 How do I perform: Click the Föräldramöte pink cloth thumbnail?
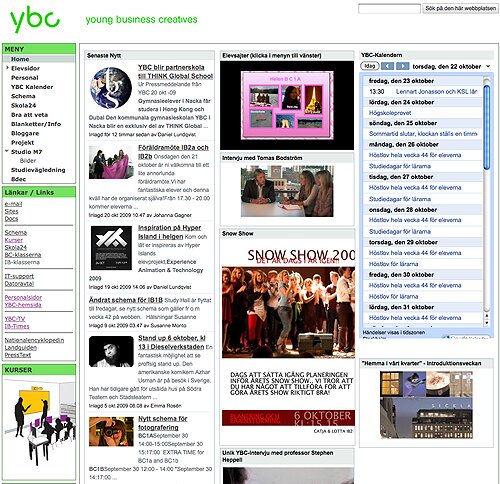(x=111, y=162)
